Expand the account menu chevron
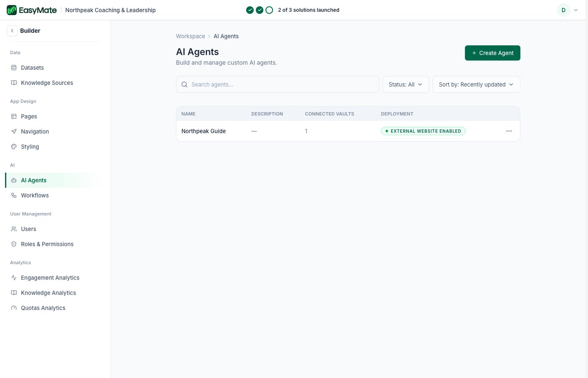 pos(576,10)
